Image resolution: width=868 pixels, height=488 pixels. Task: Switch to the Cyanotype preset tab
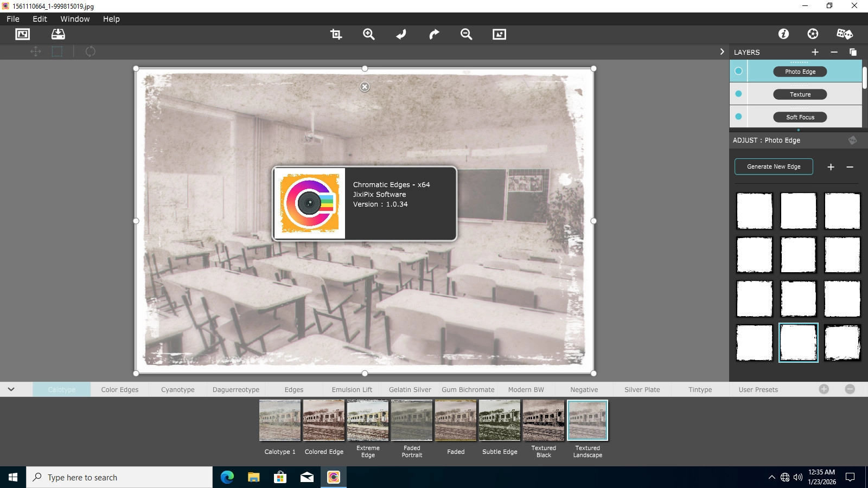point(177,389)
